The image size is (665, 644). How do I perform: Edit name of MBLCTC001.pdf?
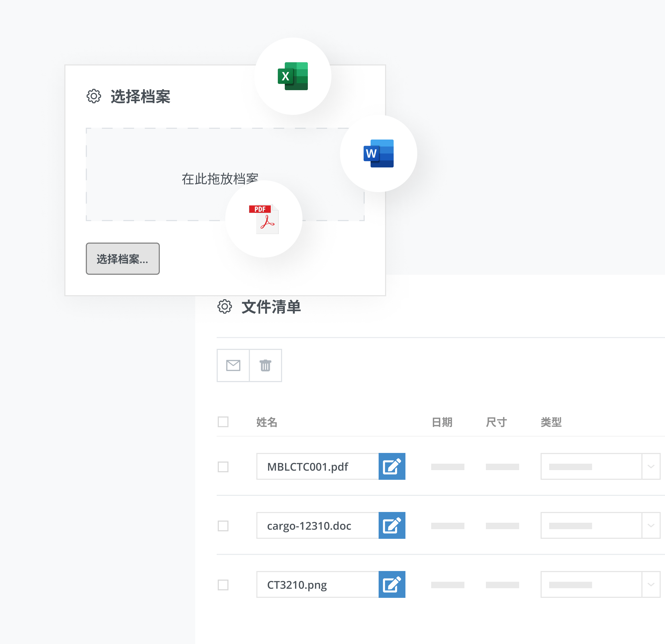tap(392, 466)
